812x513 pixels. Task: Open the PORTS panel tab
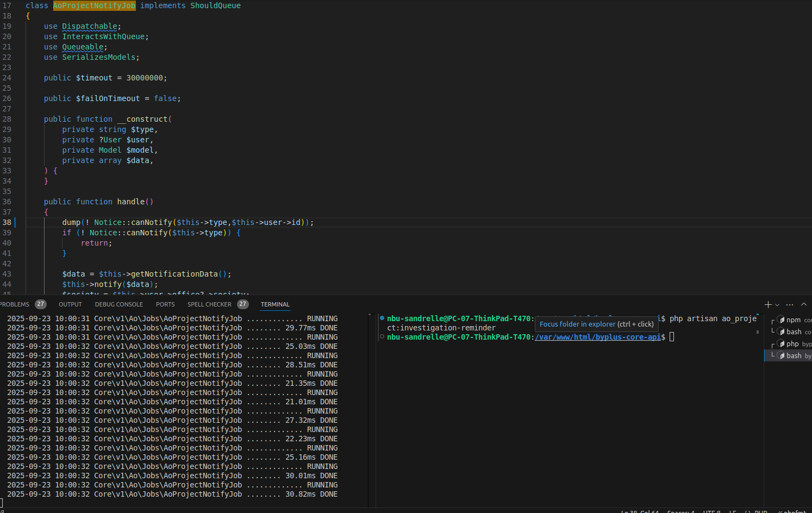click(x=165, y=304)
